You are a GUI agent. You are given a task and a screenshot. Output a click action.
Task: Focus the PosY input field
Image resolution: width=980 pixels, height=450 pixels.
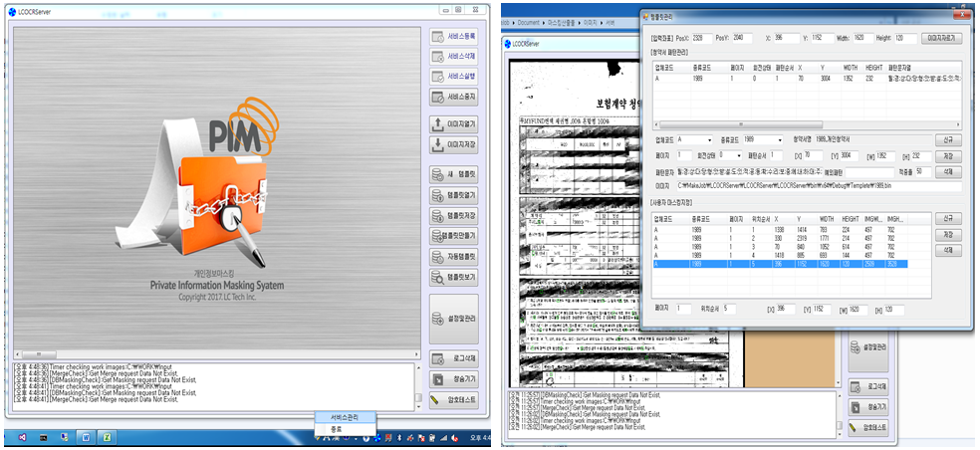tap(743, 38)
